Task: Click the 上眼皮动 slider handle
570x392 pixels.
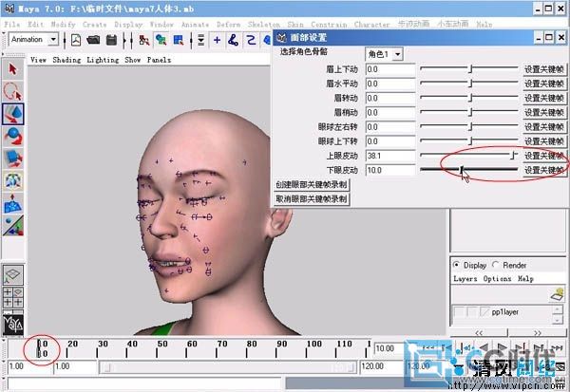Action: point(513,156)
